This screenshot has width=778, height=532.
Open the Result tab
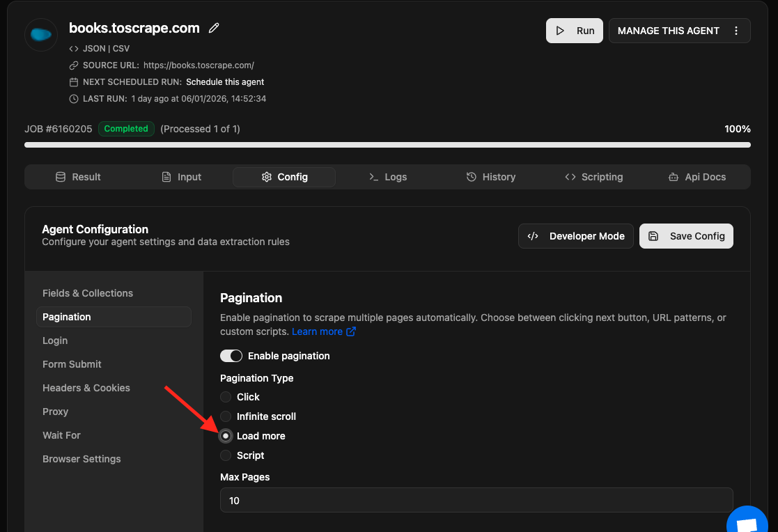click(x=78, y=177)
